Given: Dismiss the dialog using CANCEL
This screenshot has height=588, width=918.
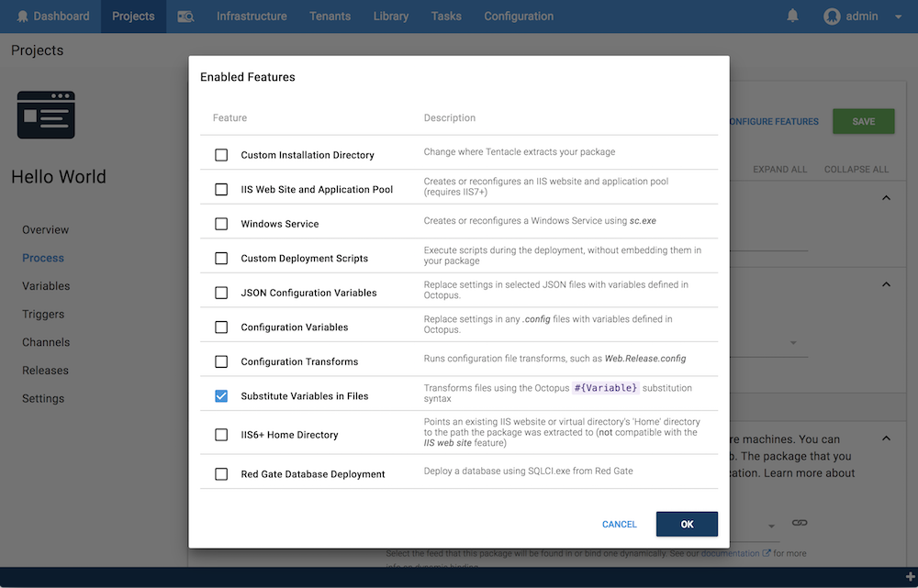Looking at the screenshot, I should pos(619,524).
